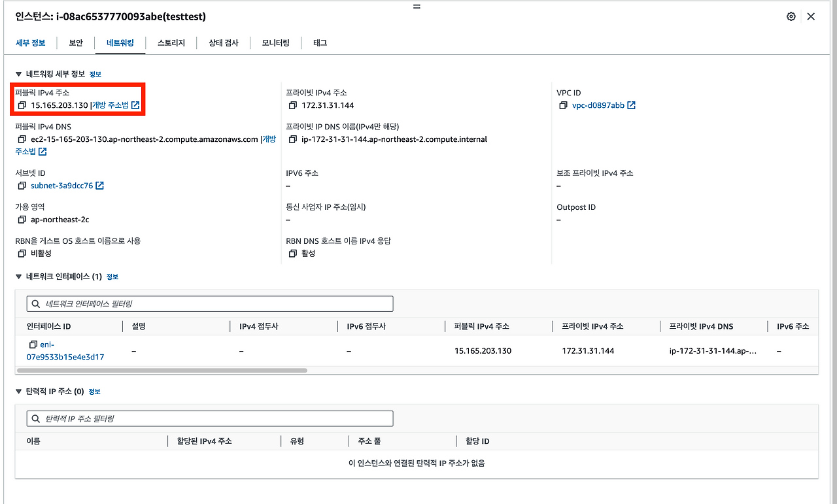Switch to the 보안 tab
The image size is (837, 504).
click(76, 43)
